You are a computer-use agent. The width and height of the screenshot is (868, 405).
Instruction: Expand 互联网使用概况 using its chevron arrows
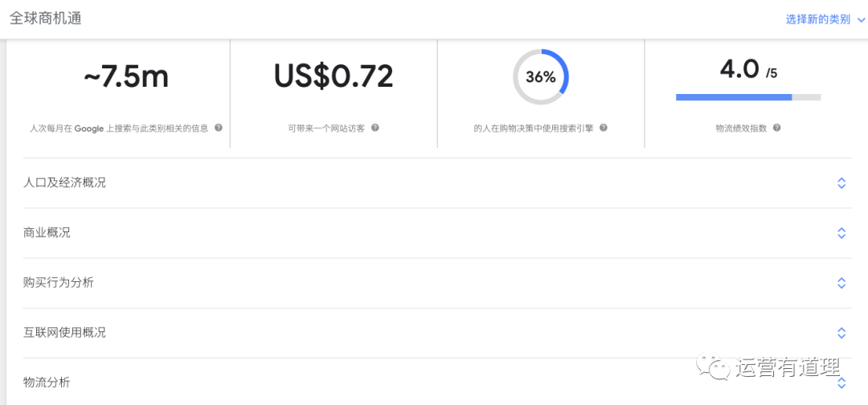841,333
